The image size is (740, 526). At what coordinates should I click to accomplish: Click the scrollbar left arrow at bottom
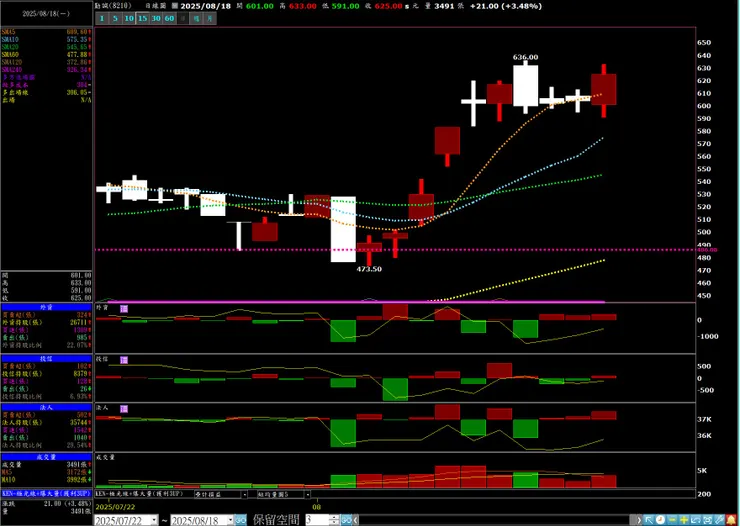pyautogui.click(x=356, y=520)
